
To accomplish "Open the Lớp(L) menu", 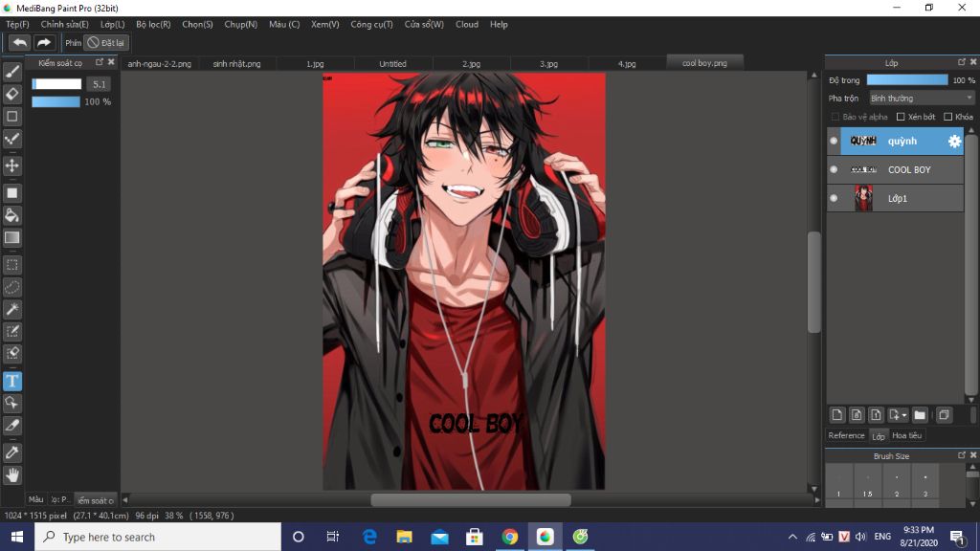I will click(113, 24).
